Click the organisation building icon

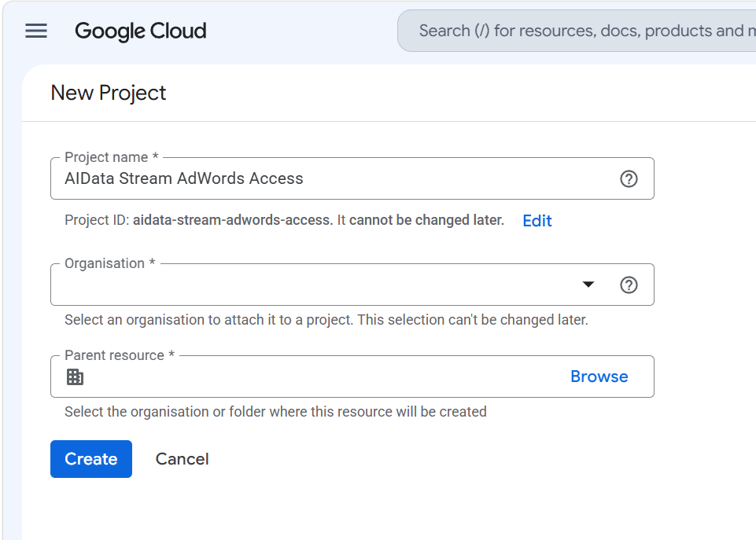pos(75,377)
